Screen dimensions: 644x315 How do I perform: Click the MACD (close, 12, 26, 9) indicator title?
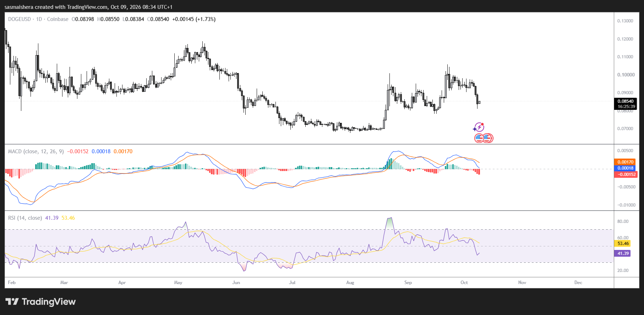coord(36,151)
